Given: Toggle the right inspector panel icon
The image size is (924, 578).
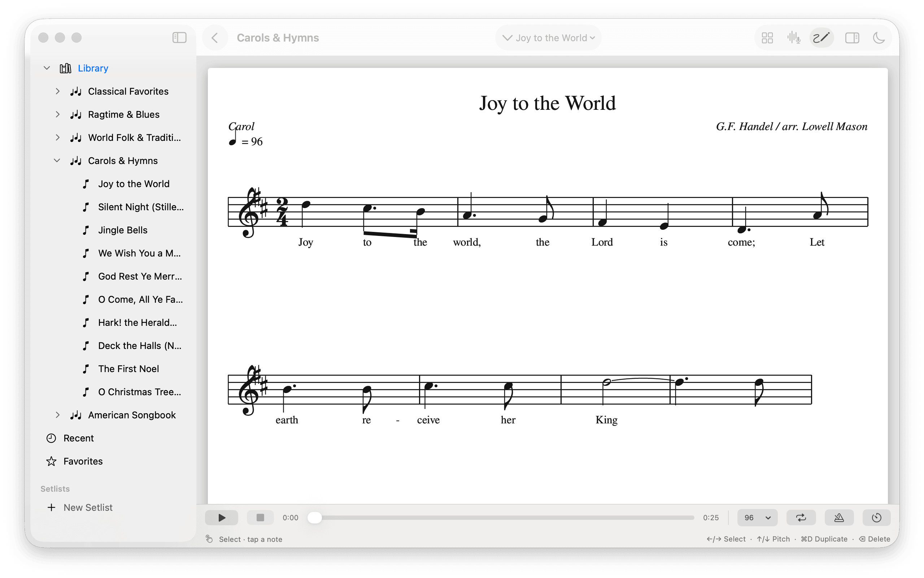Looking at the screenshot, I should point(852,38).
